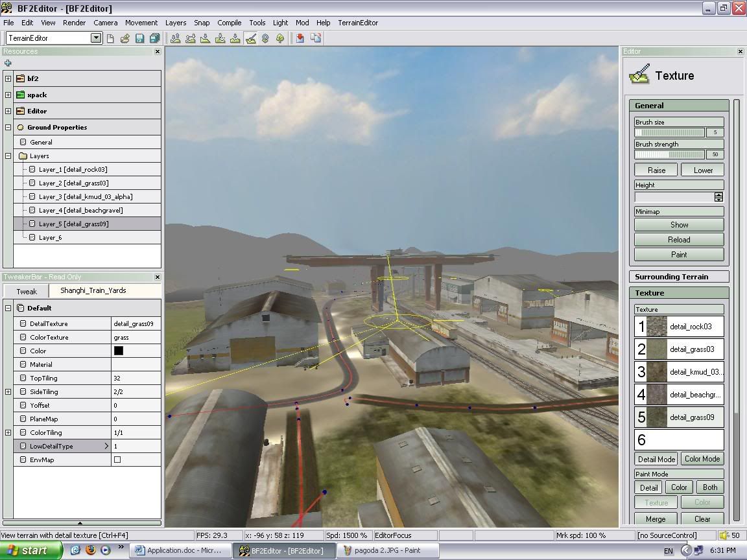Click the red down-arrow toolbar icon
Screen dimensions: 747x560
(x=300, y=38)
